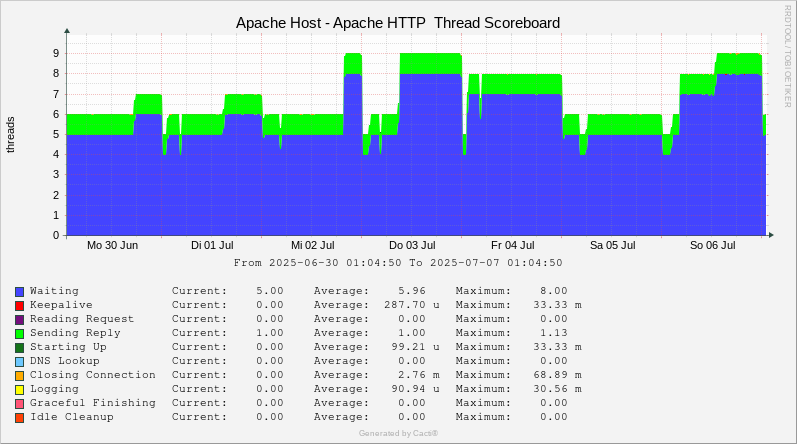This screenshot has width=797, height=444.
Task: Click the 'Do 03 Jul' date label
Action: pos(412,245)
